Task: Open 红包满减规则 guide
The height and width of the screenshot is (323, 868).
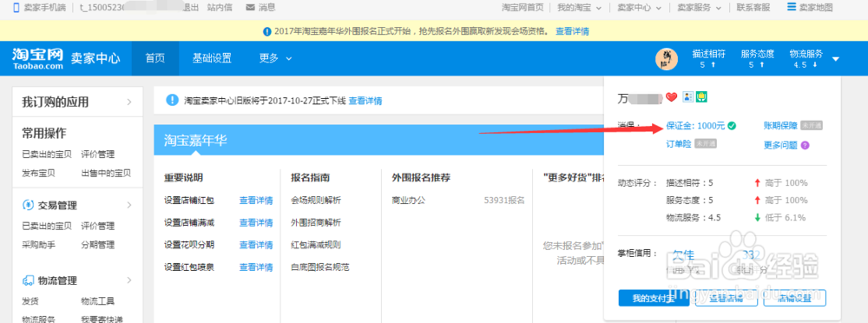Action: coord(316,245)
